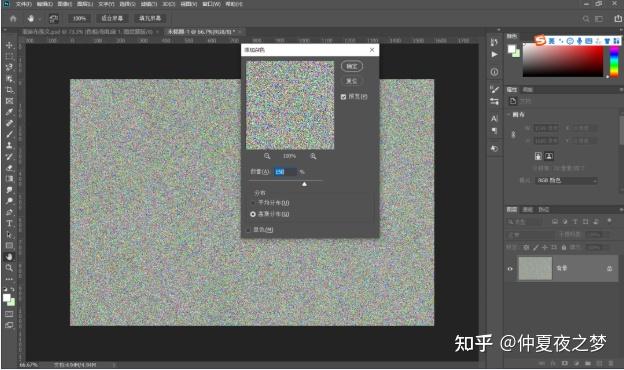The height and width of the screenshot is (370, 624).
Task: Zoom out the noise preview
Action: [x=267, y=156]
